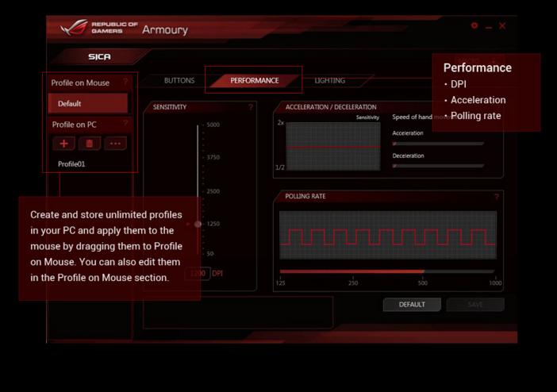Viewport: 557px width, 392px height.
Task: Open the settings gear icon
Action: [474, 25]
